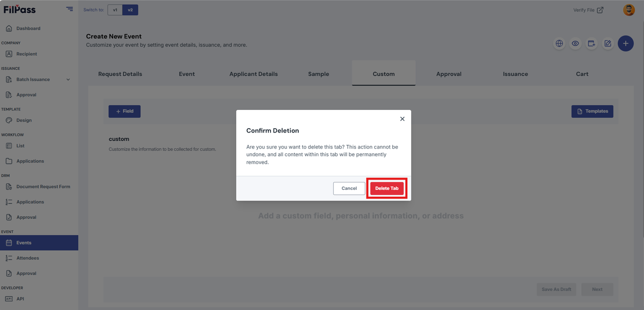Click the API icon in the sidebar
This screenshot has height=310, width=644.
[9, 299]
